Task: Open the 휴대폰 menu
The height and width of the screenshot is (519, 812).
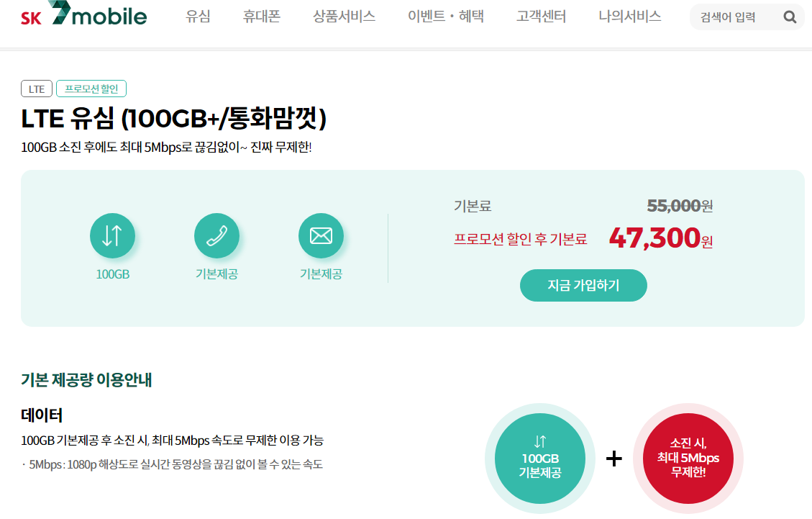Action: (x=262, y=17)
